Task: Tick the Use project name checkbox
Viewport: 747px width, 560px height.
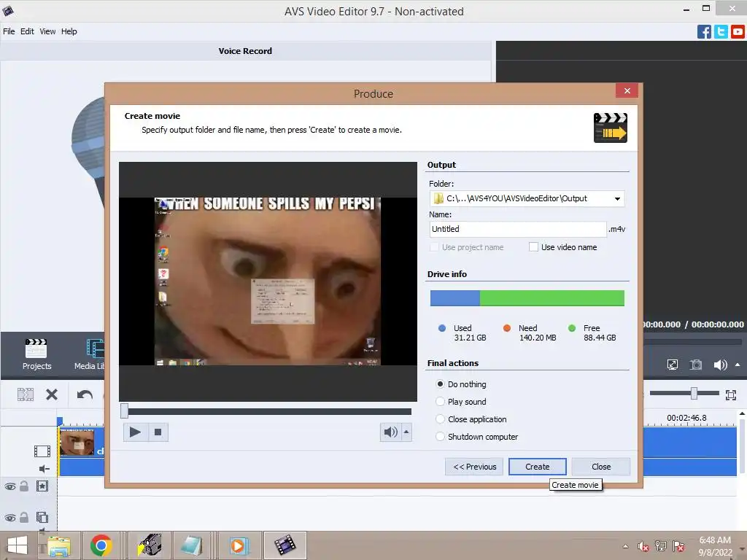Action: (434, 247)
